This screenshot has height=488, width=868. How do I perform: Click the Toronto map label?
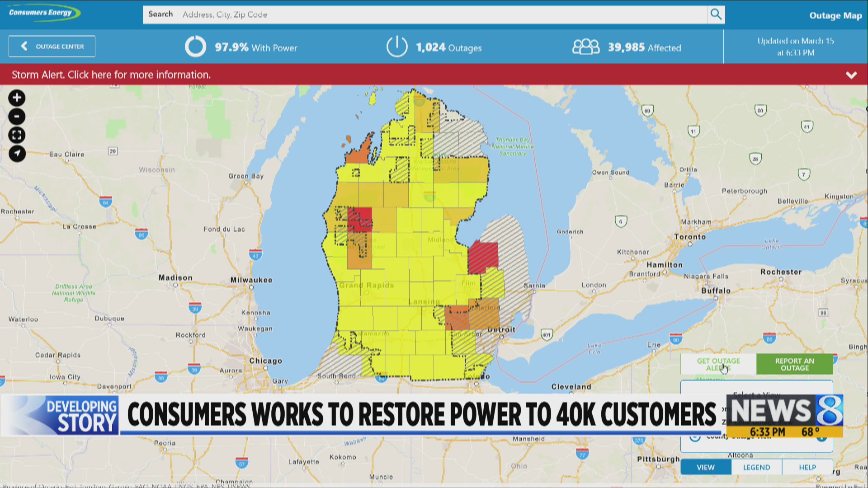pos(690,236)
